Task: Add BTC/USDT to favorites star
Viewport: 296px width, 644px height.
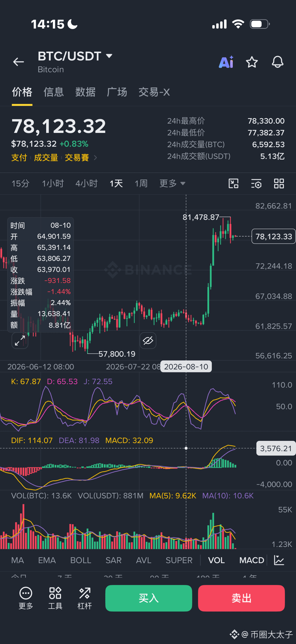Action: [x=252, y=62]
